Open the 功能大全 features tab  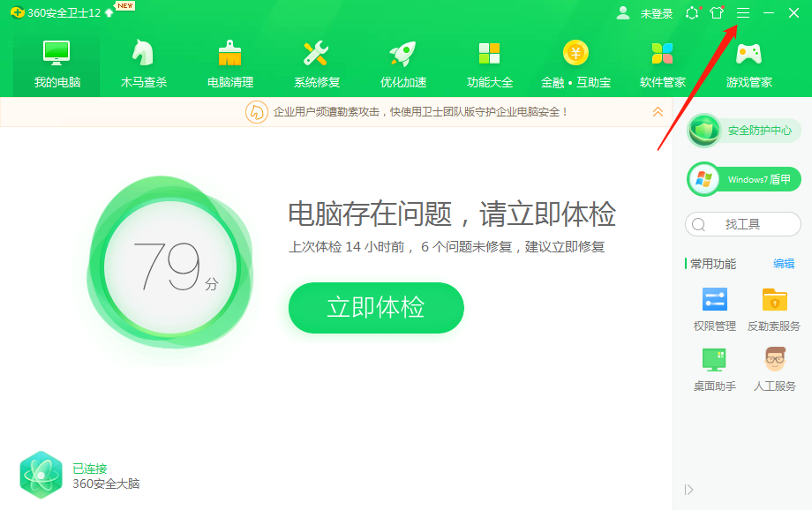pos(489,64)
